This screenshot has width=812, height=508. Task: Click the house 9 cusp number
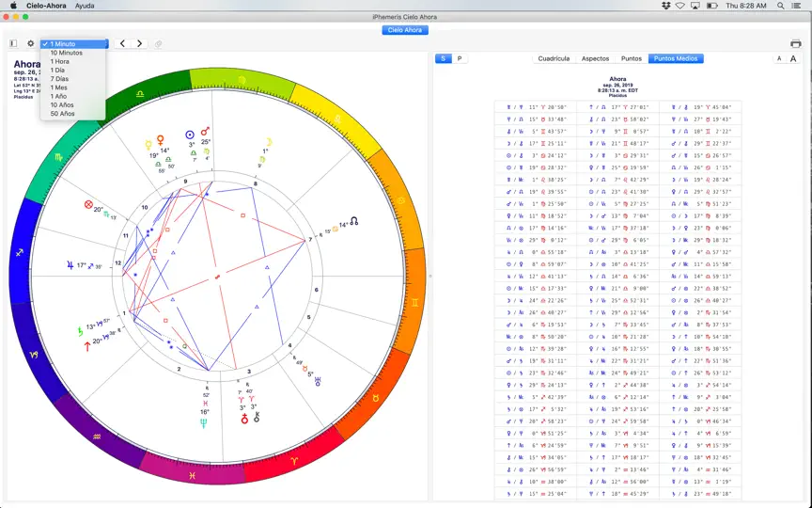click(185, 182)
